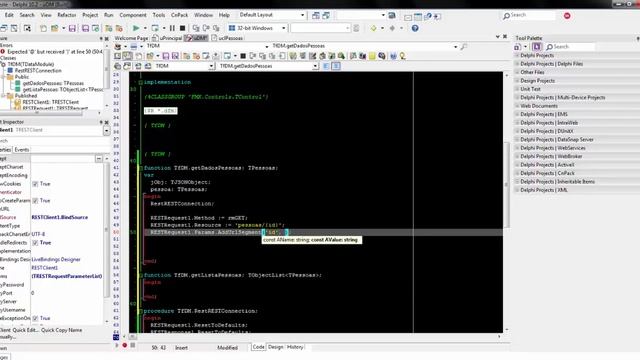640x360 pixels.
Task: Click the purple category button in Tool Palette
Action: (x=537, y=47)
